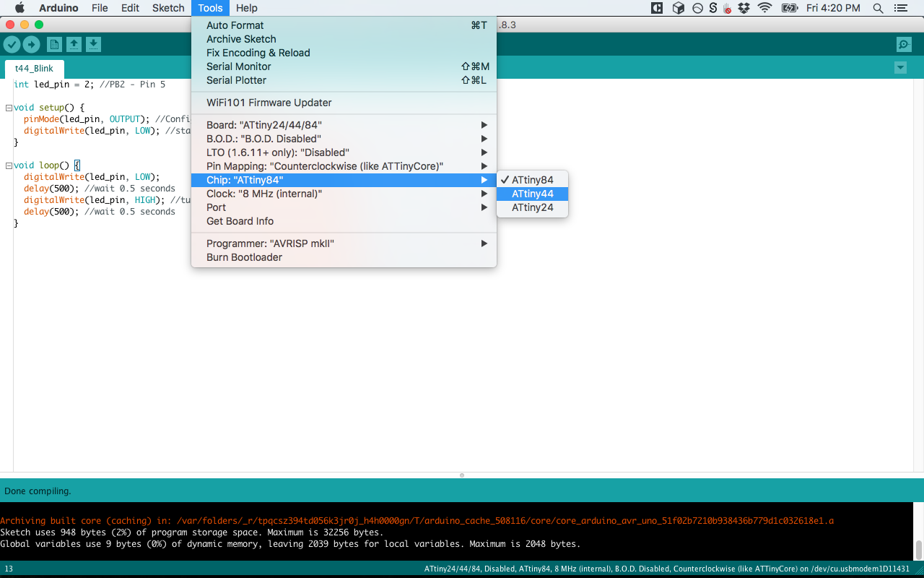
Task: Open the Sketch menu
Action: 168,8
